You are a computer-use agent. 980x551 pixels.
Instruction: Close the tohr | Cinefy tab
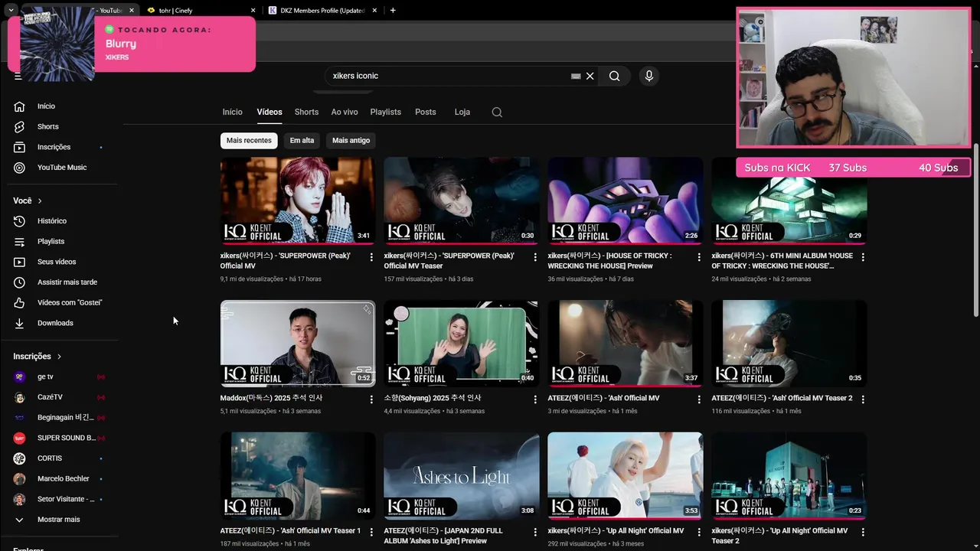253,11
